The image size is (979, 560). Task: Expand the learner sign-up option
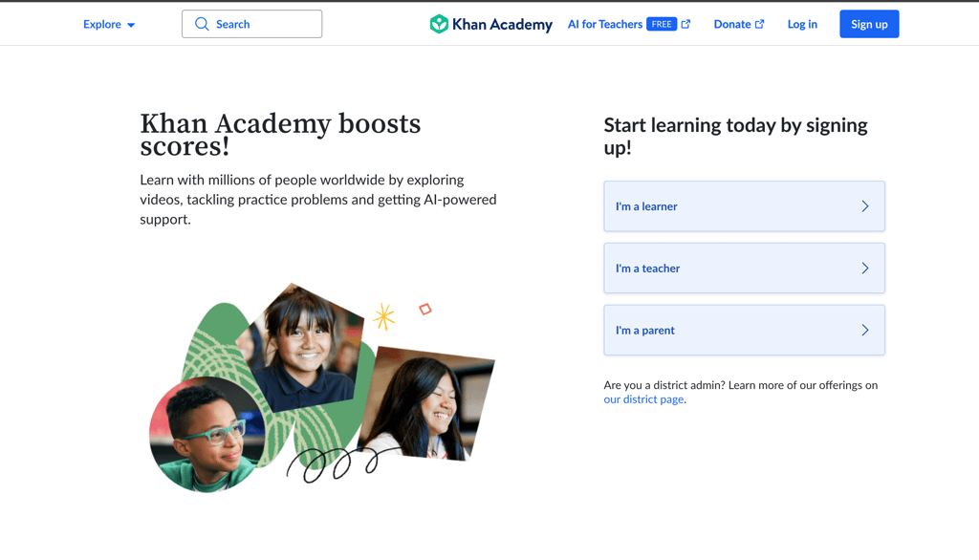pos(744,205)
